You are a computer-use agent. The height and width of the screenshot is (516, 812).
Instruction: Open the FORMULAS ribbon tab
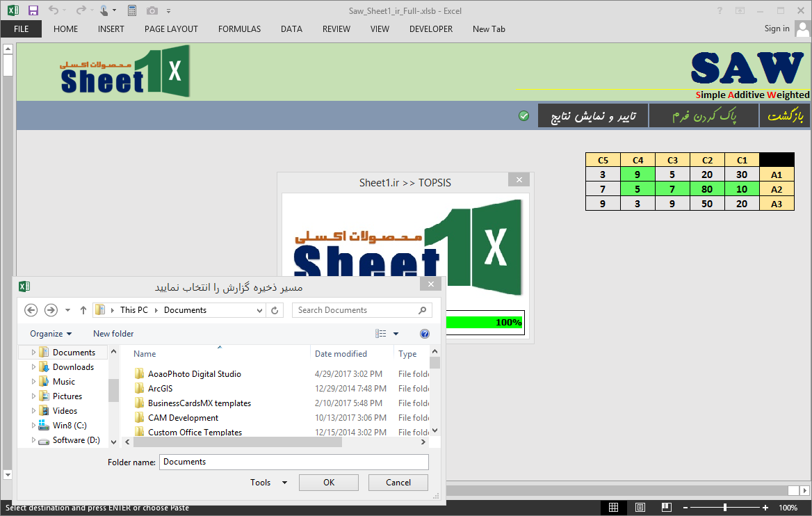click(x=239, y=29)
